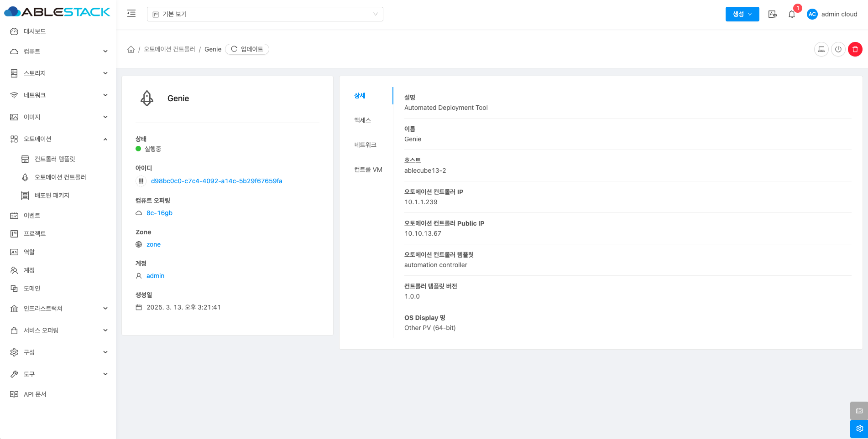Open the blue settings gear icon
868x439 pixels.
(x=859, y=429)
